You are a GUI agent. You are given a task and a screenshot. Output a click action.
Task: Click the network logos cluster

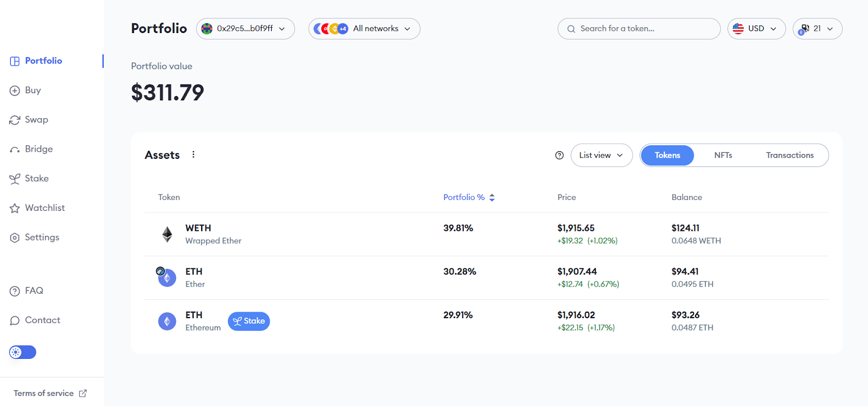click(x=331, y=29)
